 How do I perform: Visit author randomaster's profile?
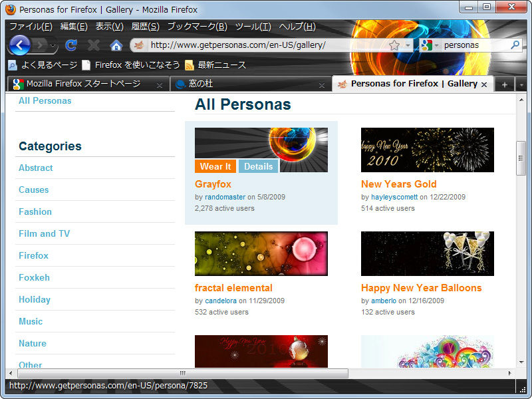pos(225,197)
